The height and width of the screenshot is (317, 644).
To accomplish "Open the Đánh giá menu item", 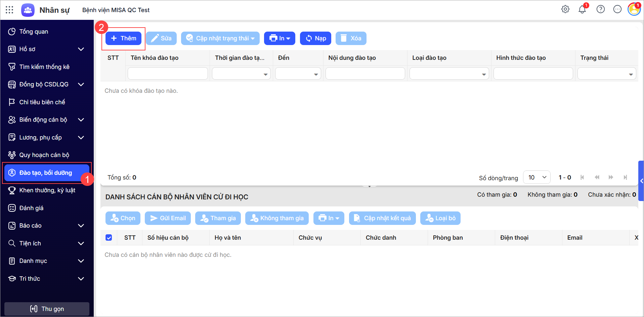I will coord(47,208).
